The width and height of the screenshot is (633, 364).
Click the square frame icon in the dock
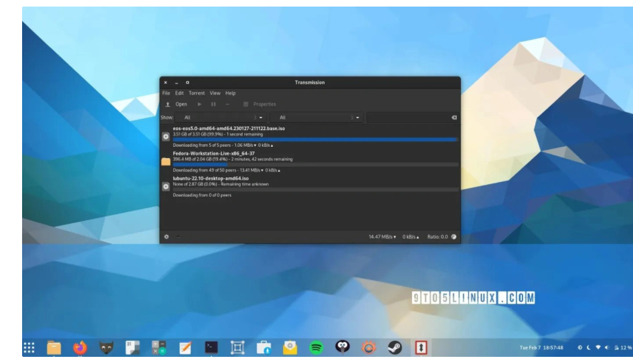click(x=238, y=347)
